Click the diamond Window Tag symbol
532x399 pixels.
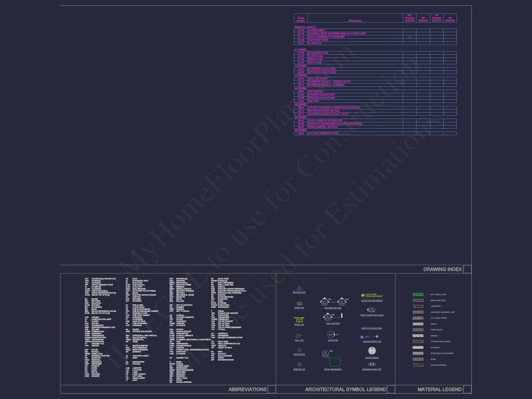click(x=299, y=364)
